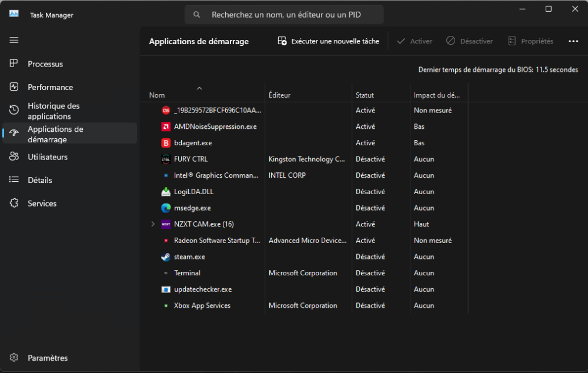Image resolution: width=588 pixels, height=373 pixels.
Task: Click the LogiLDA.DLL file icon
Action: coord(166,192)
